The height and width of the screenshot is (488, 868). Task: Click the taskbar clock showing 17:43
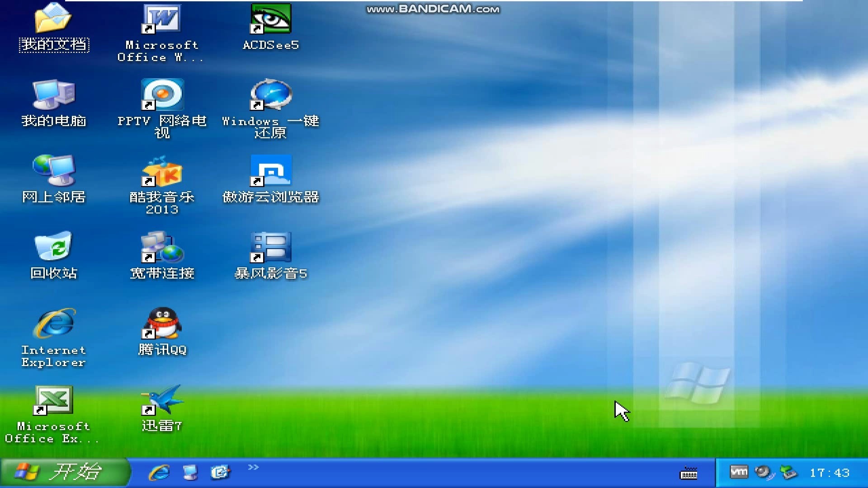[x=831, y=473]
